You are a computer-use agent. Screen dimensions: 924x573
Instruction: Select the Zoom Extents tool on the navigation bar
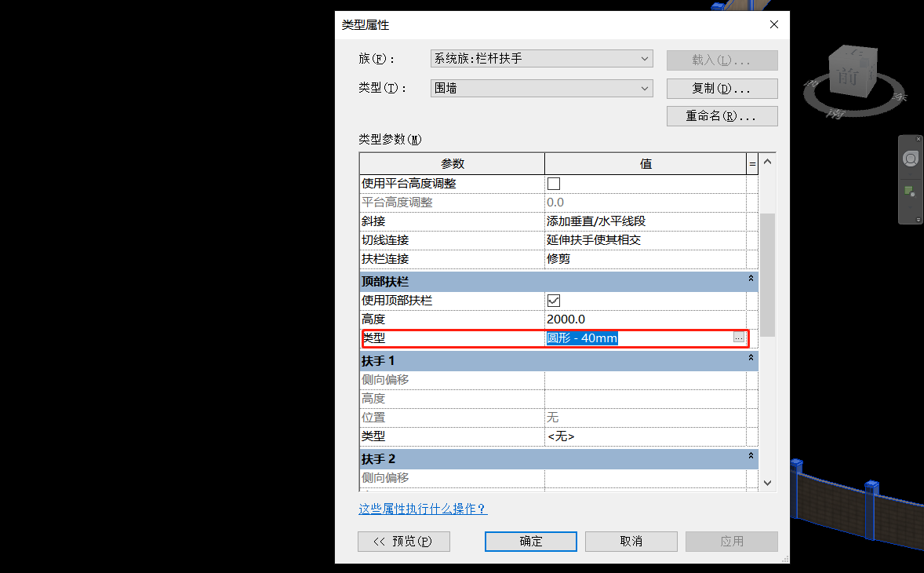click(x=908, y=192)
